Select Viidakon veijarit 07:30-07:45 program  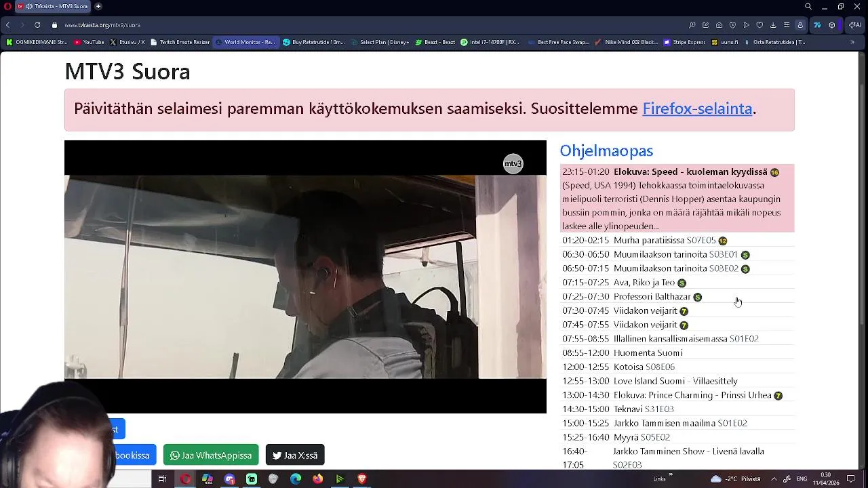point(677,310)
